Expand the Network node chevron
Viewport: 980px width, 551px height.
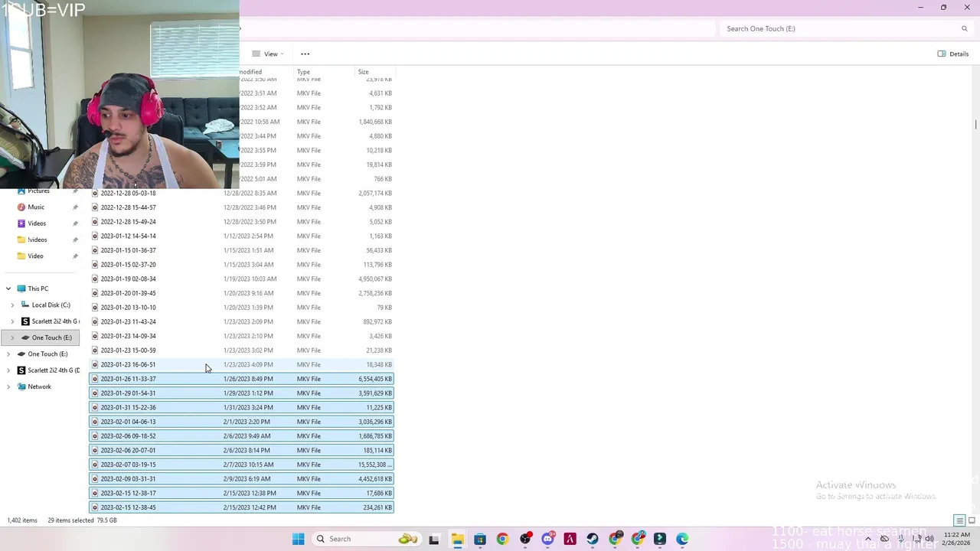(8, 386)
